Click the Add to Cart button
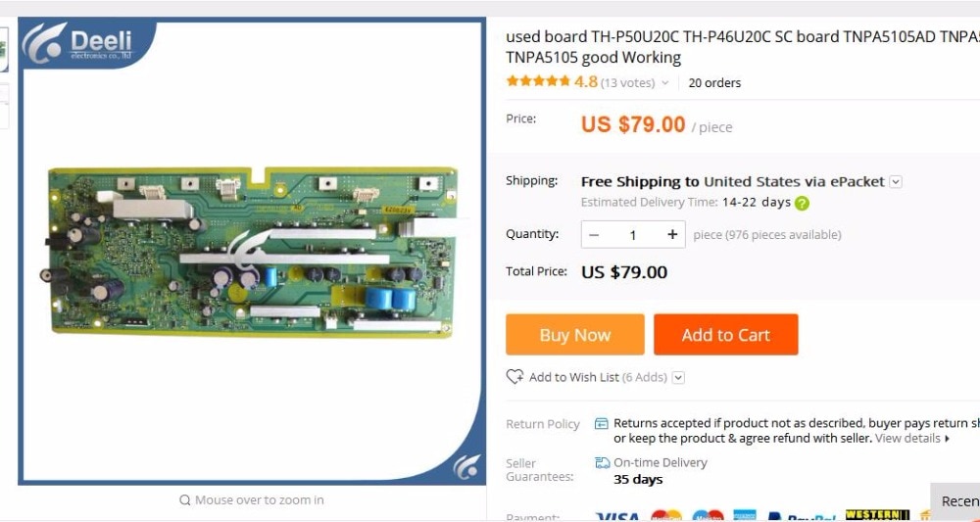The image size is (980, 522). 725,335
